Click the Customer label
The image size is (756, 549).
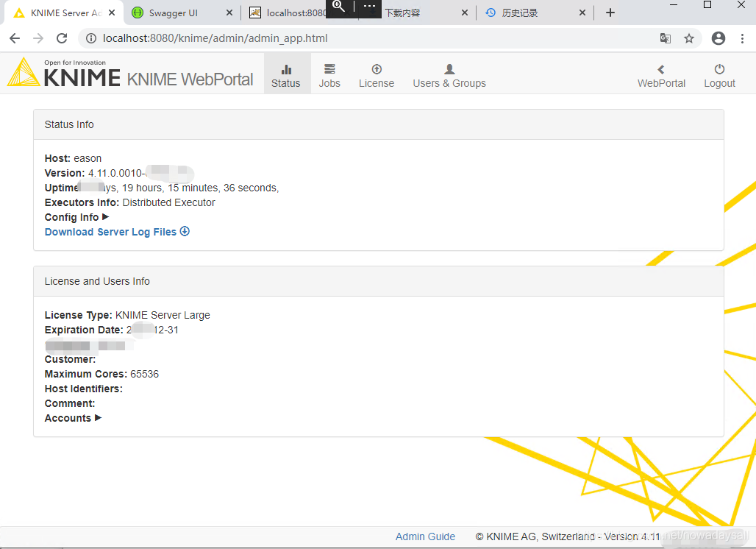click(71, 359)
